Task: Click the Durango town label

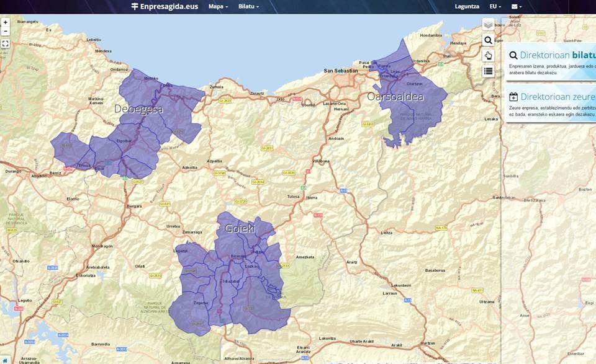Action: tap(13, 172)
